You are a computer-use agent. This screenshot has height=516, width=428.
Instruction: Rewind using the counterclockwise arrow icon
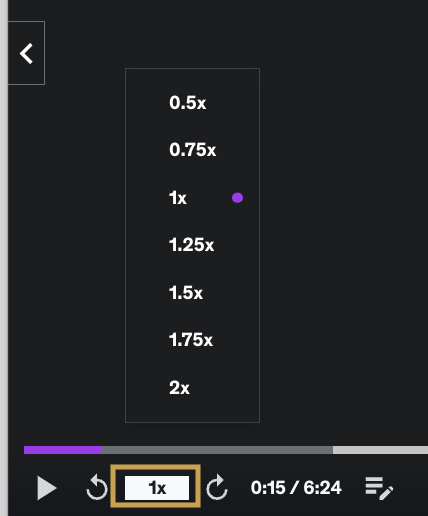tap(97, 487)
